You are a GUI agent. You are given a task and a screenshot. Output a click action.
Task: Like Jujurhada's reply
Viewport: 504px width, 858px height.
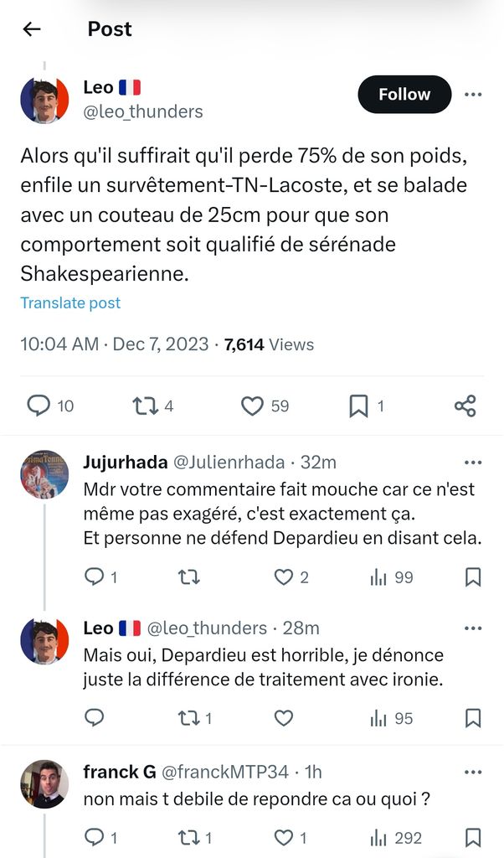click(x=285, y=576)
